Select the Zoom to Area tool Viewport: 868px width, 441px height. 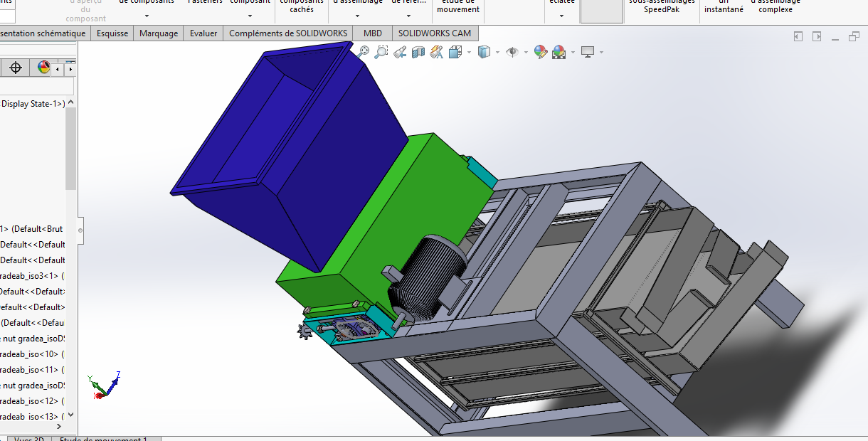[x=381, y=51]
